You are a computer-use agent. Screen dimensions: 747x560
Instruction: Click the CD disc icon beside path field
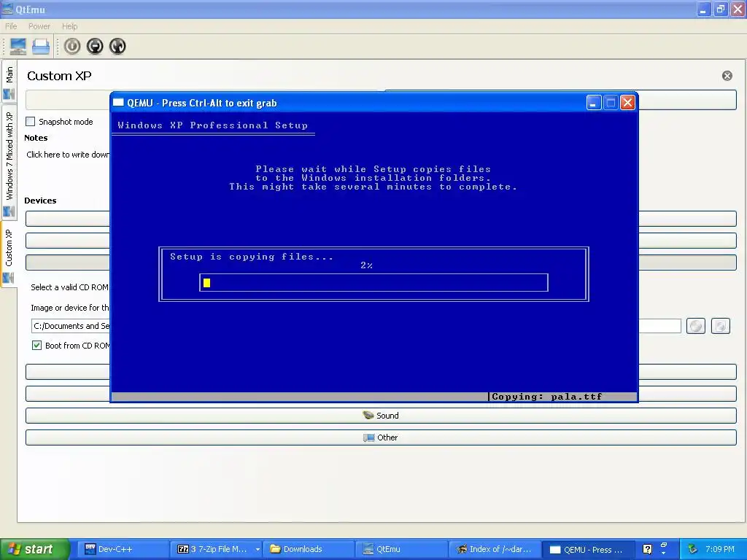[x=696, y=326]
